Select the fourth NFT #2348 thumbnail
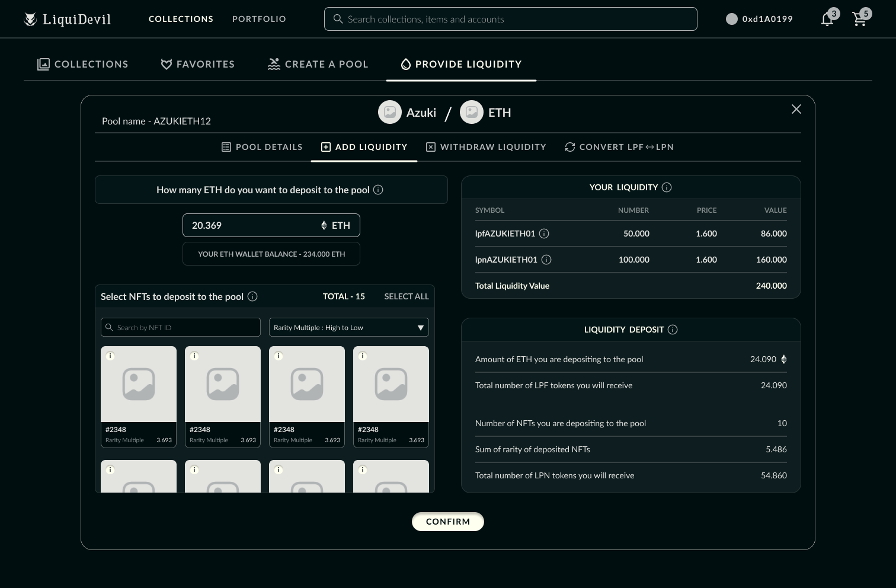 coord(391,384)
